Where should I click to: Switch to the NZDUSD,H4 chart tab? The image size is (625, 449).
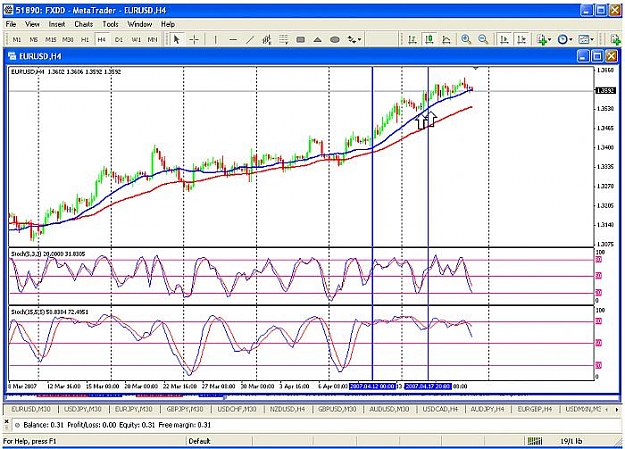tap(287, 409)
